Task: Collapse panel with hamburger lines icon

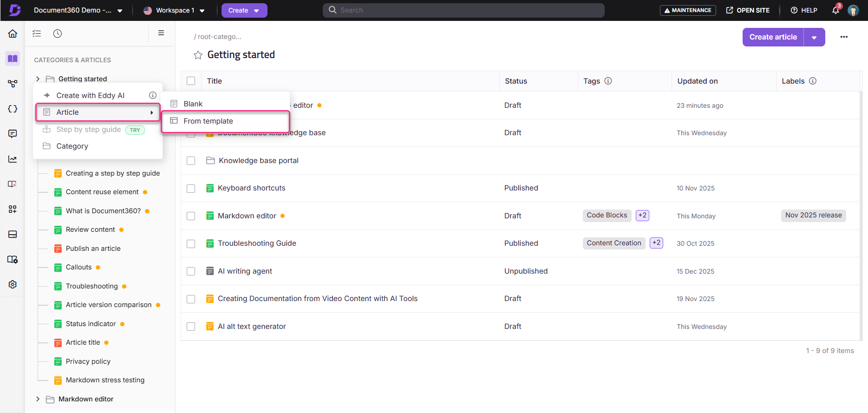Action: [x=161, y=33]
